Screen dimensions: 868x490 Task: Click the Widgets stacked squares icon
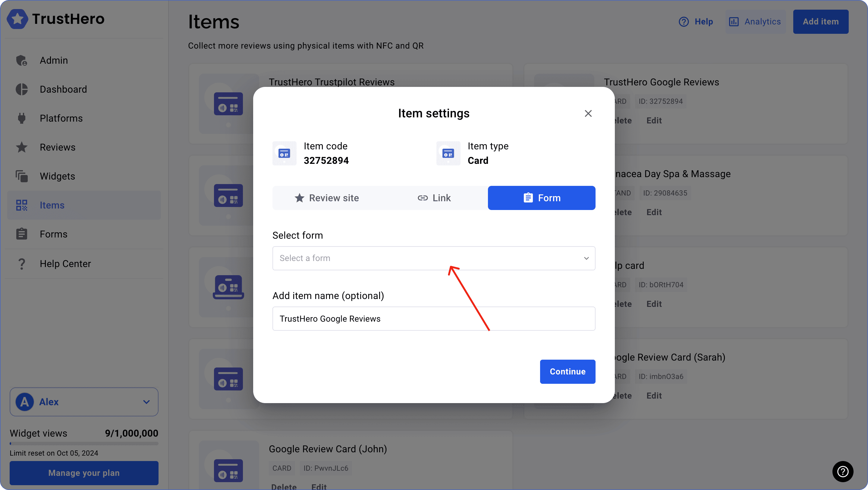tap(22, 177)
